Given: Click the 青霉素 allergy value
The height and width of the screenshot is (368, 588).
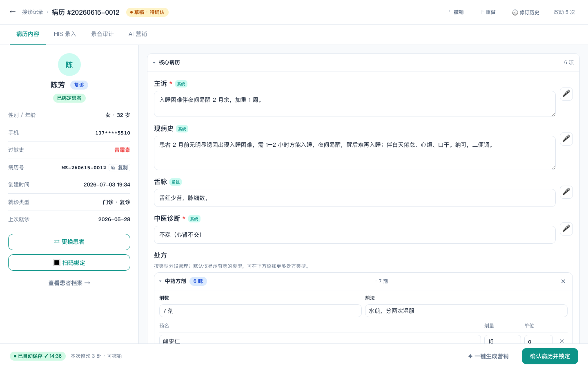Looking at the screenshot, I should (122, 150).
